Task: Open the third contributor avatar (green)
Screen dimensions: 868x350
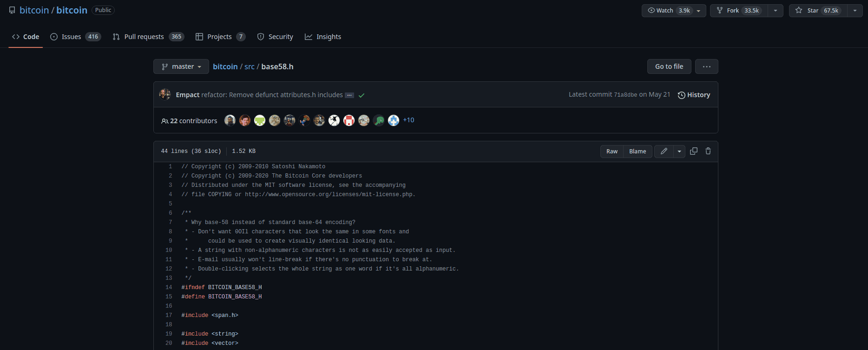Action: (260, 120)
